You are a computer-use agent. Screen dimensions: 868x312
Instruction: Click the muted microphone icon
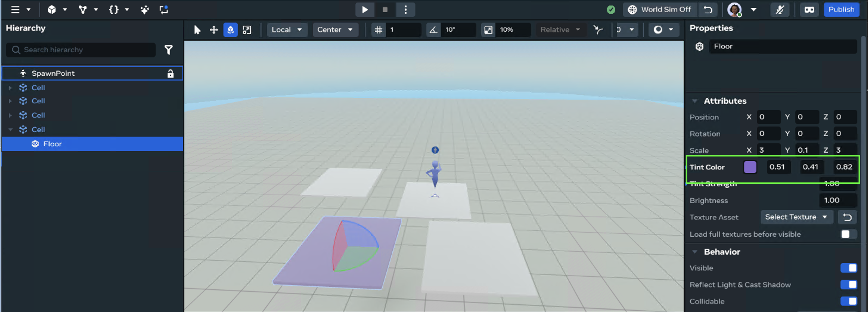point(779,10)
